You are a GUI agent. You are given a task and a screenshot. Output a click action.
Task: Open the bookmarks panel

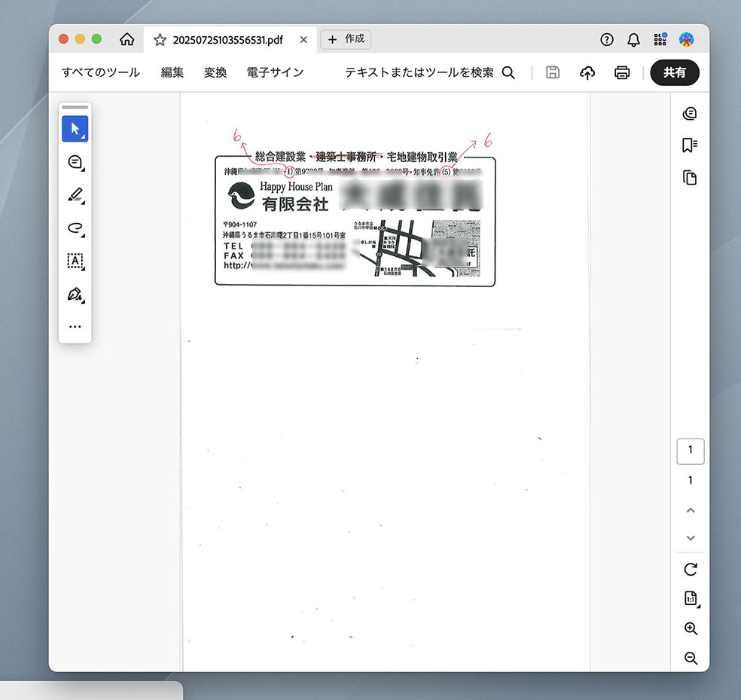(690, 145)
